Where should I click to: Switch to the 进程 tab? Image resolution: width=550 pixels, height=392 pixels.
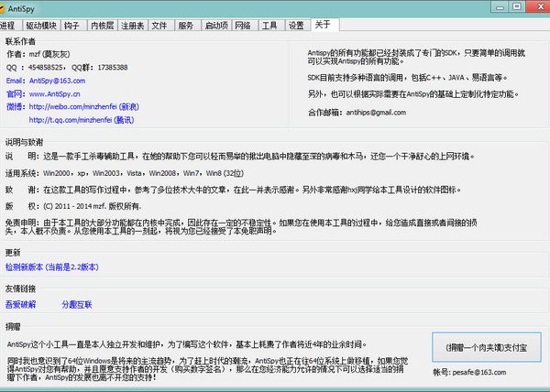coord(8,25)
